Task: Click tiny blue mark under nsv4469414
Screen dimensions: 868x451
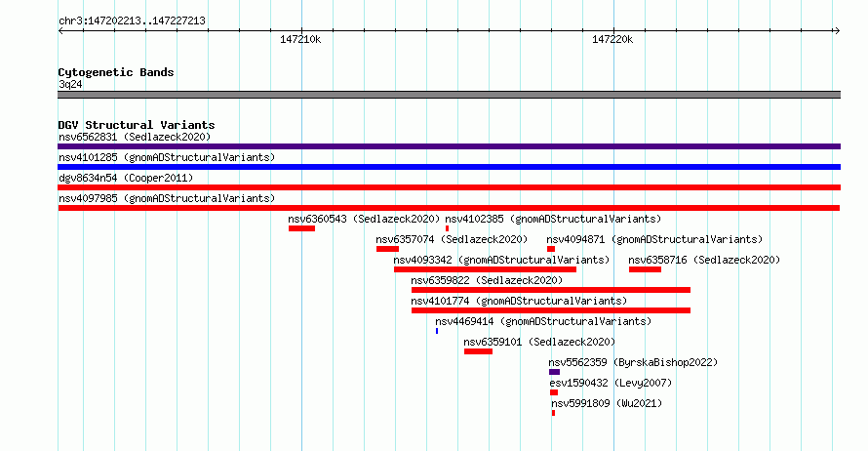Action: click(x=437, y=331)
